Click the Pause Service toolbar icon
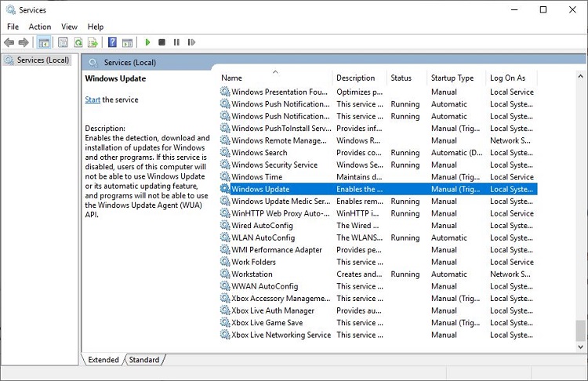The width and height of the screenshot is (588, 381). click(x=176, y=42)
